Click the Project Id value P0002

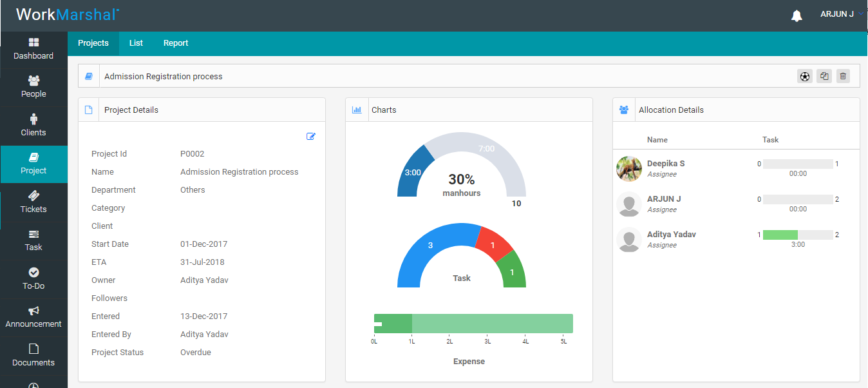[193, 154]
